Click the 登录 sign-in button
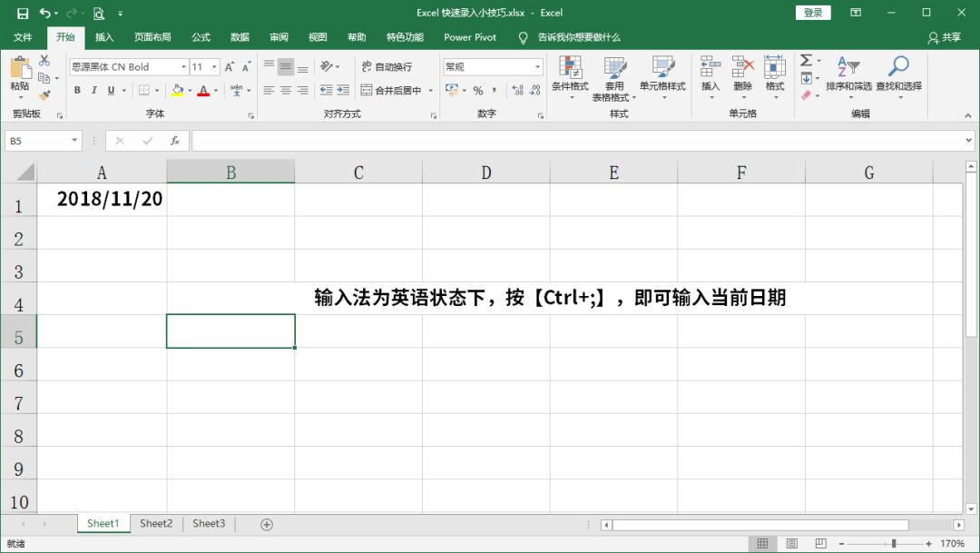 coord(812,13)
